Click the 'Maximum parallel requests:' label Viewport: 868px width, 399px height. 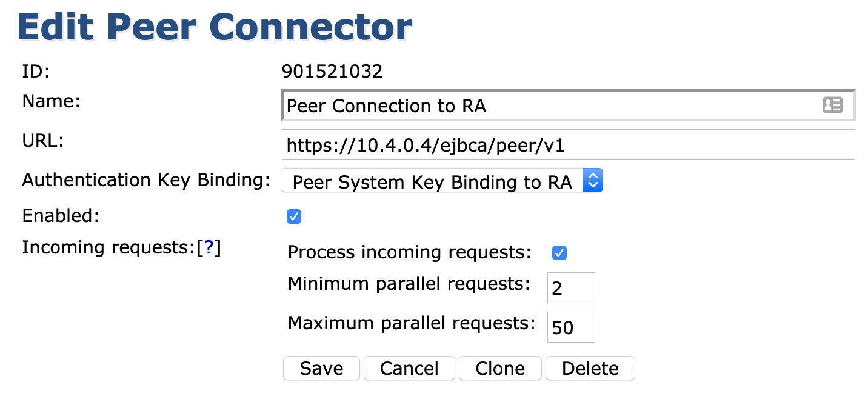[411, 323]
